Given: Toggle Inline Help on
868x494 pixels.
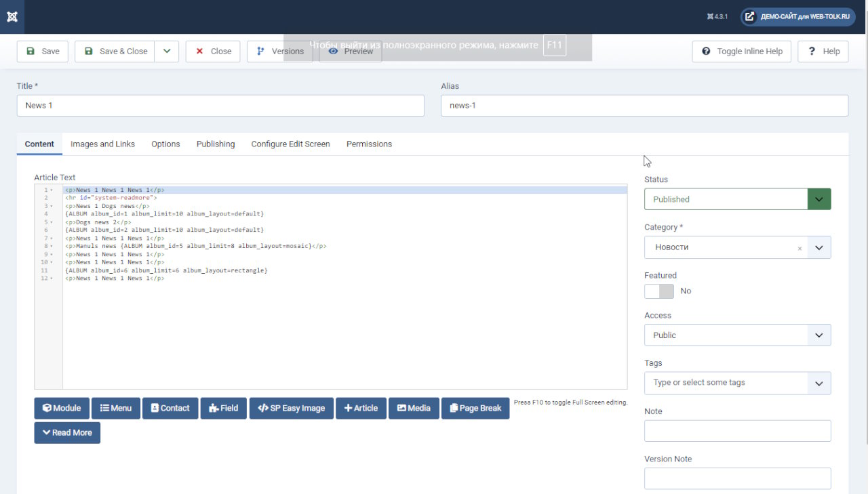Looking at the screenshot, I should (742, 52).
